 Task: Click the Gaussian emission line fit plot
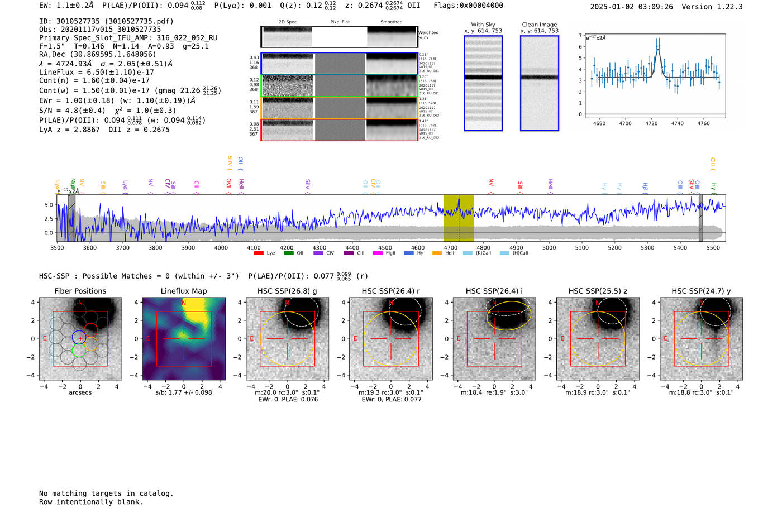tap(655, 76)
